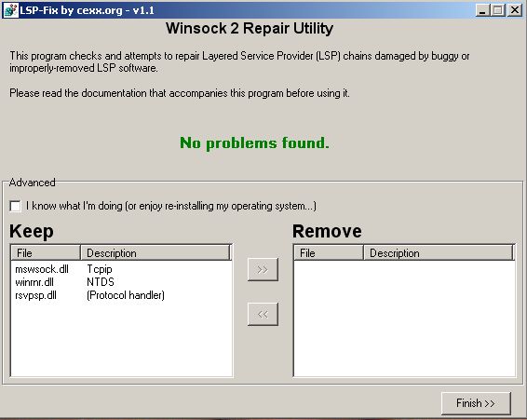Click the move-left << arrow button
This screenshot has width=527, height=420.
click(263, 314)
